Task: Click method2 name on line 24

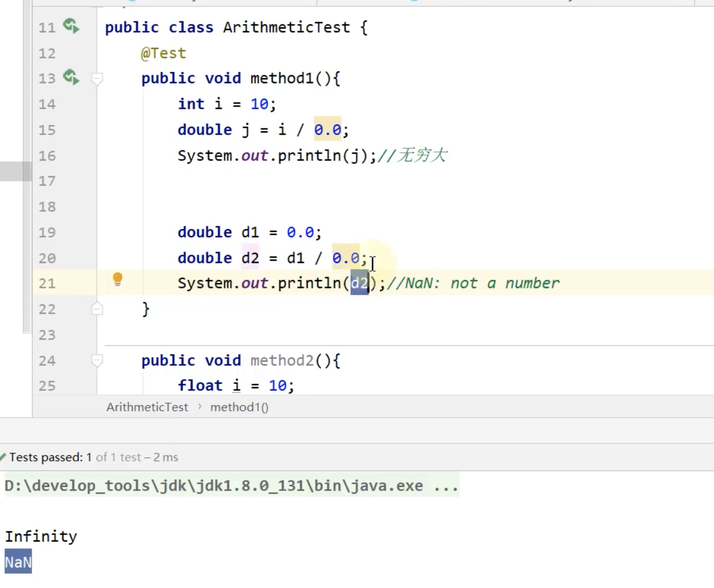Action: (282, 360)
